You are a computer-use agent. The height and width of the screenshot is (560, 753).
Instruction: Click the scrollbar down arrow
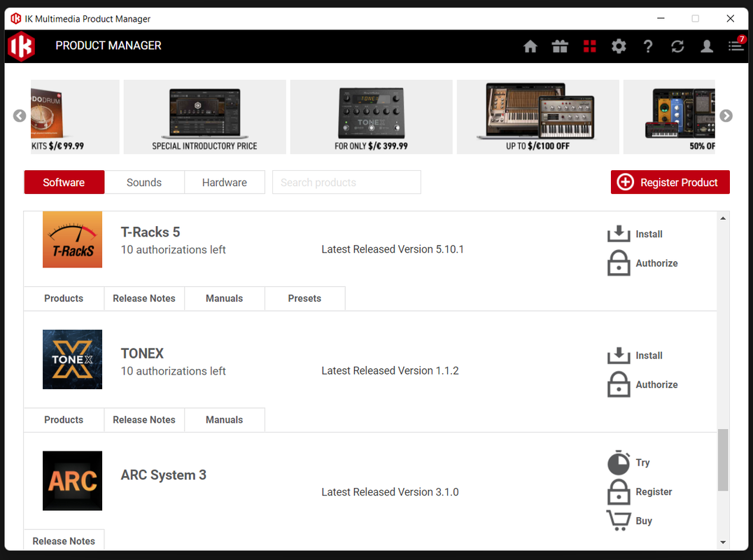click(x=723, y=542)
